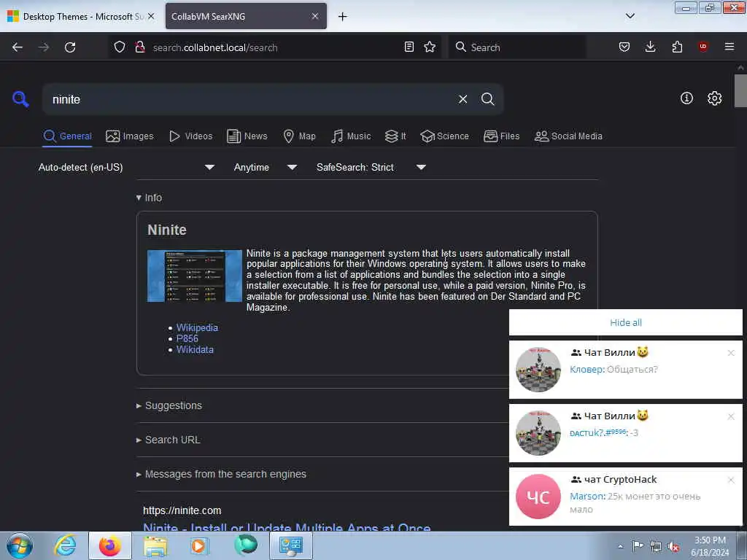
Task: Dismiss the notification reading -3
Action: click(x=731, y=416)
